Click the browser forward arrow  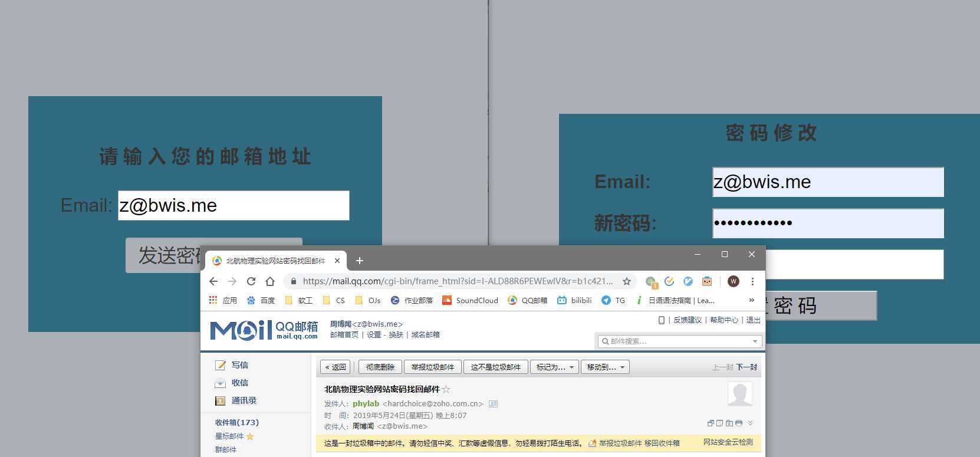point(232,281)
